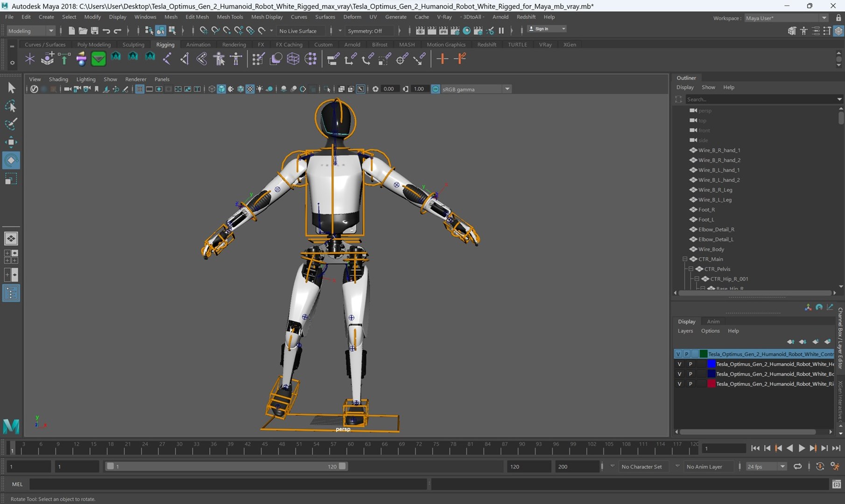Switch to the Poly Modeling shelf tab
845x504 pixels.
coord(94,44)
